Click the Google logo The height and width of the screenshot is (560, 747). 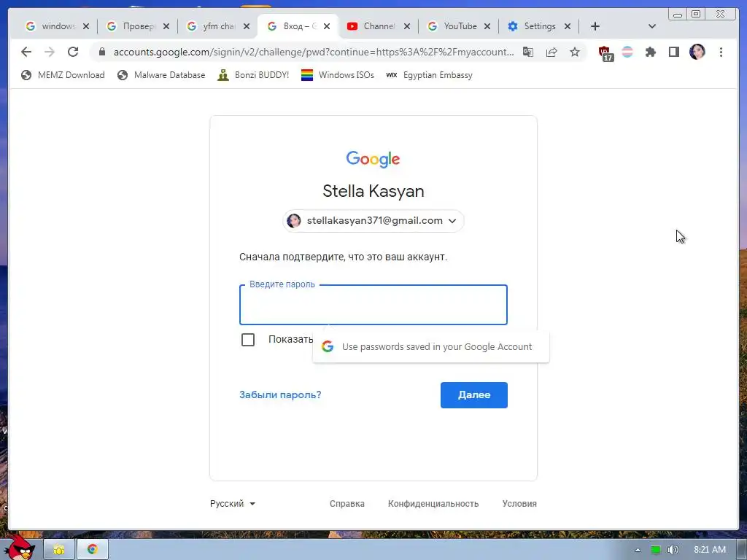[373, 159]
